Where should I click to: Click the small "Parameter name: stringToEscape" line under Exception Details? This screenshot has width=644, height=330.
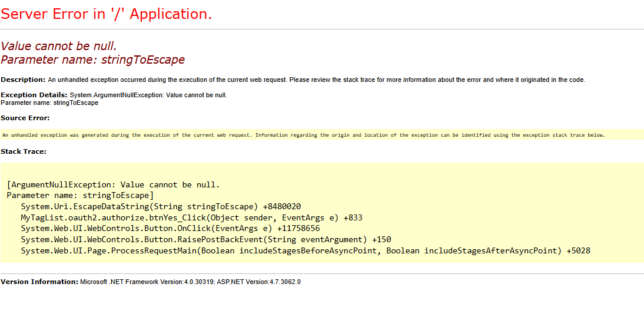(49, 103)
